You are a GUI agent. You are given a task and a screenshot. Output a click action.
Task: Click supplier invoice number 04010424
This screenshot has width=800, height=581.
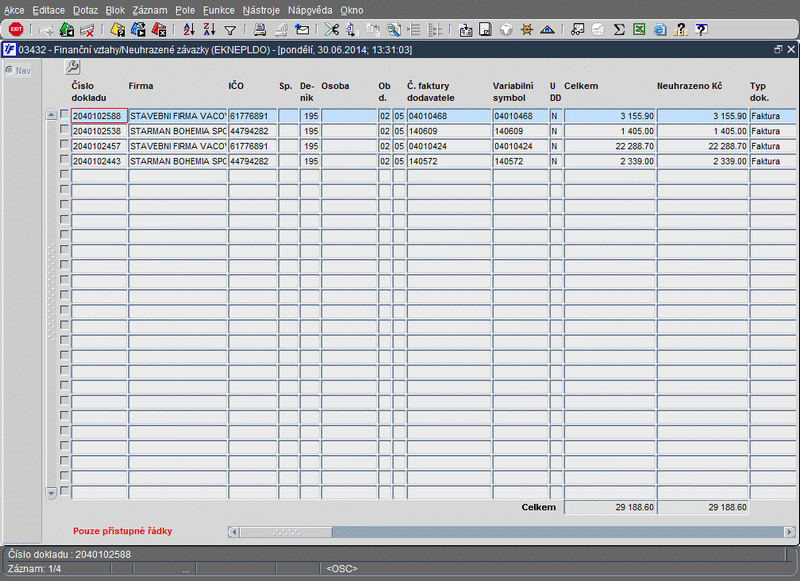(448, 146)
